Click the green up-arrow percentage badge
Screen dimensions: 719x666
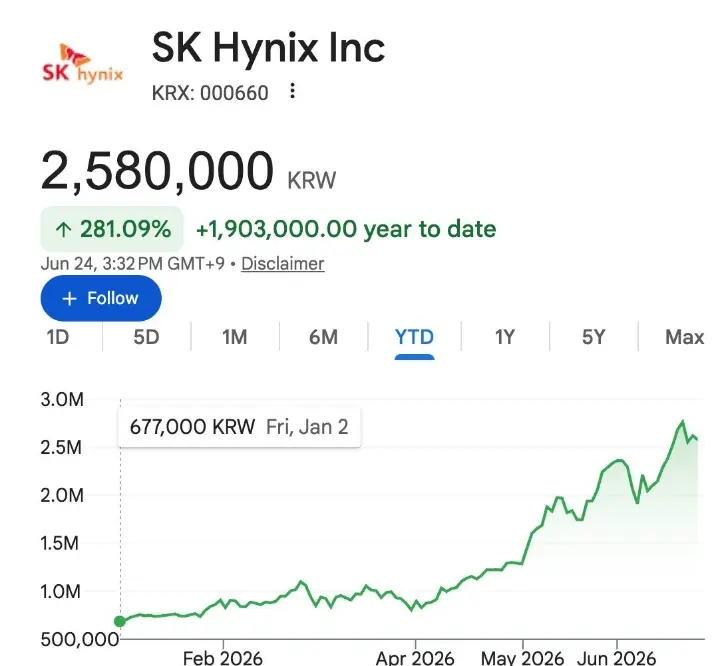click(x=112, y=229)
